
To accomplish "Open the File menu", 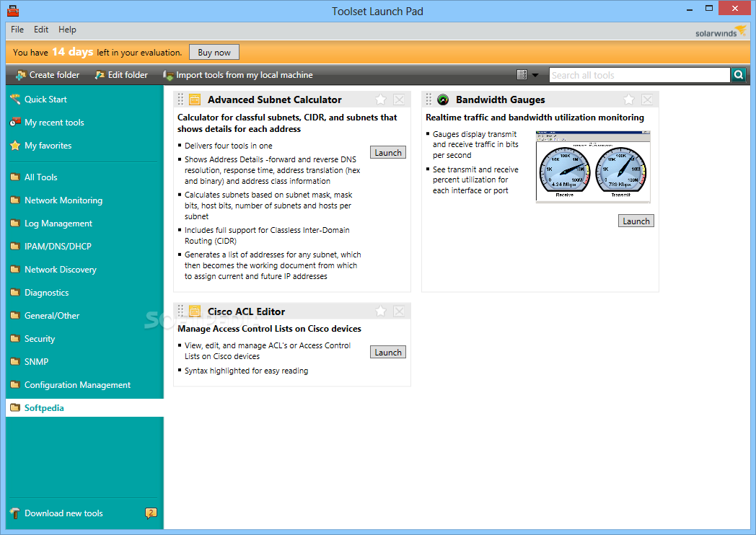I will [x=17, y=30].
